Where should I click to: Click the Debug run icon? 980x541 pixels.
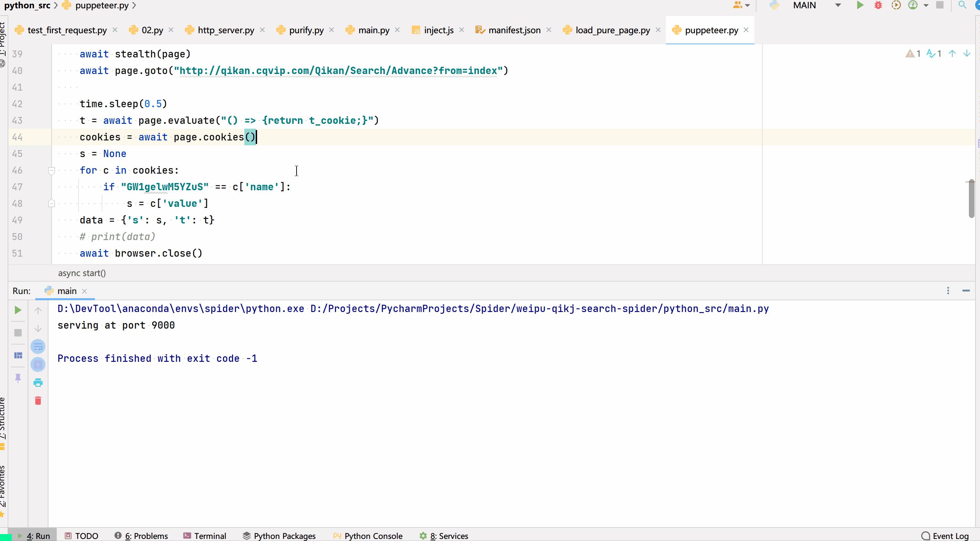(878, 5)
